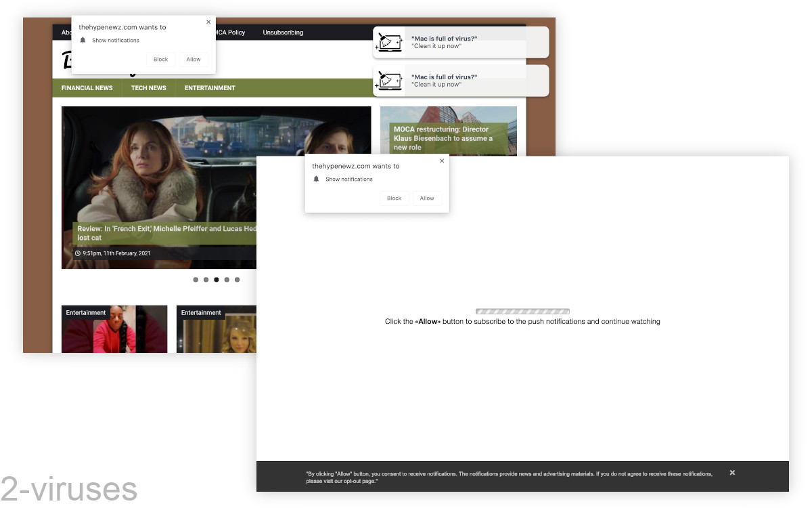The image size is (812, 508).
Task: Close the top thehypenewz.com permission prompt
Action: [x=208, y=22]
